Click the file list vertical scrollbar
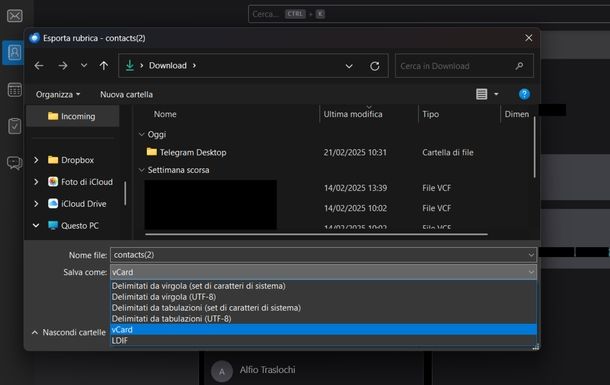 click(x=534, y=147)
